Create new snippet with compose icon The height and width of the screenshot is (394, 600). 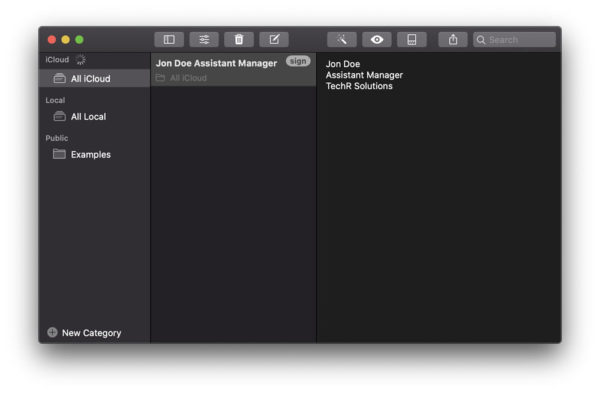click(x=274, y=39)
